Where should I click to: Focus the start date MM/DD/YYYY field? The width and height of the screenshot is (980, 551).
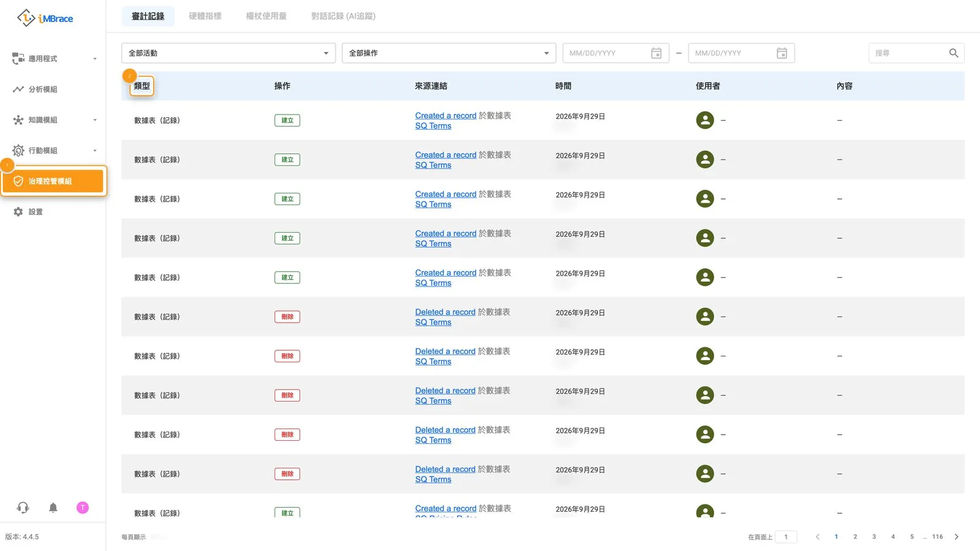(x=616, y=53)
